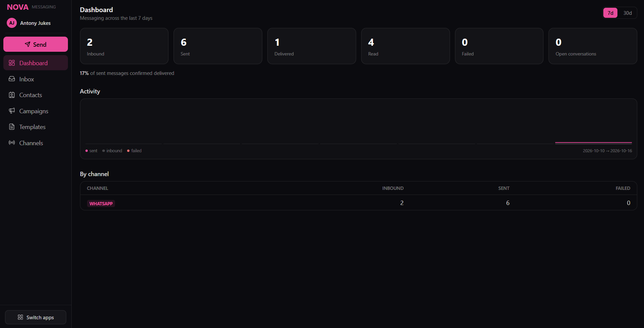Select the Delivered stat card

click(312, 46)
